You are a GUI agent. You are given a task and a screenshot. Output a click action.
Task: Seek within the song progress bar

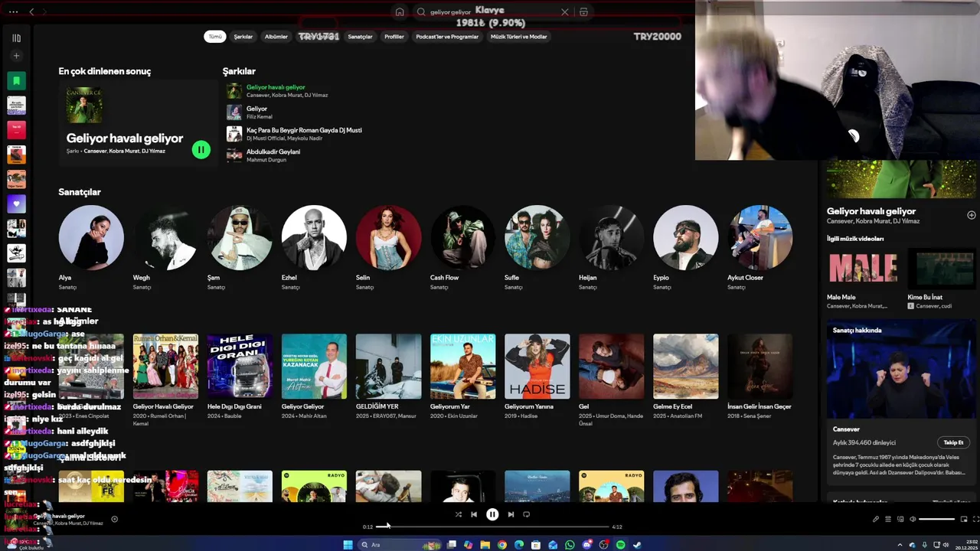click(x=493, y=527)
